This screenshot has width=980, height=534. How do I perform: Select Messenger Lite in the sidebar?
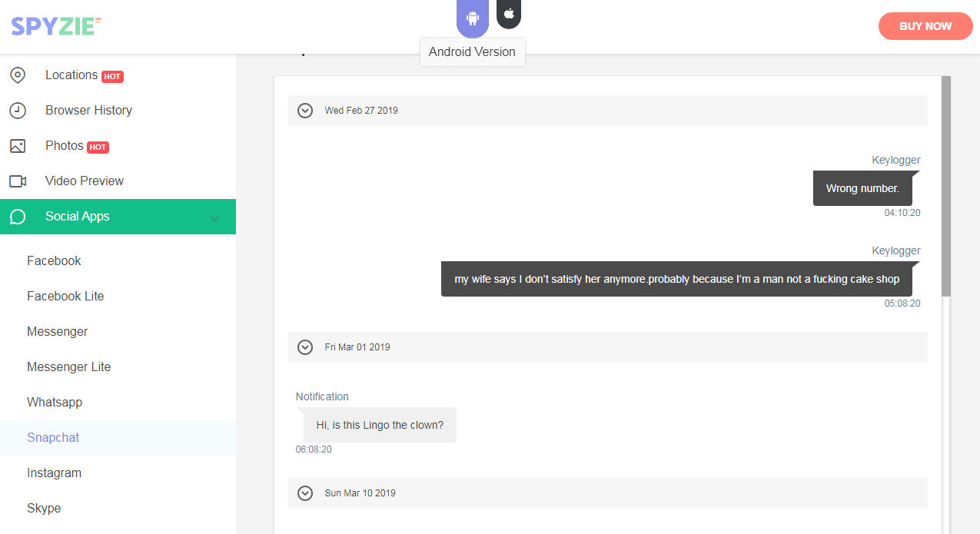[x=69, y=367]
